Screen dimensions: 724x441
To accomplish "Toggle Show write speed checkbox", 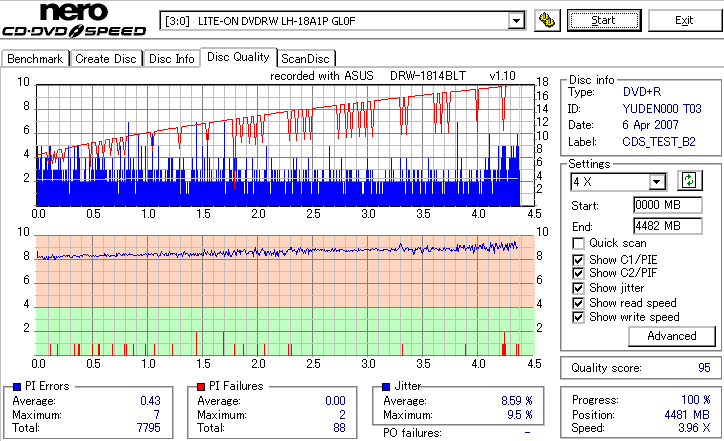I will (578, 317).
